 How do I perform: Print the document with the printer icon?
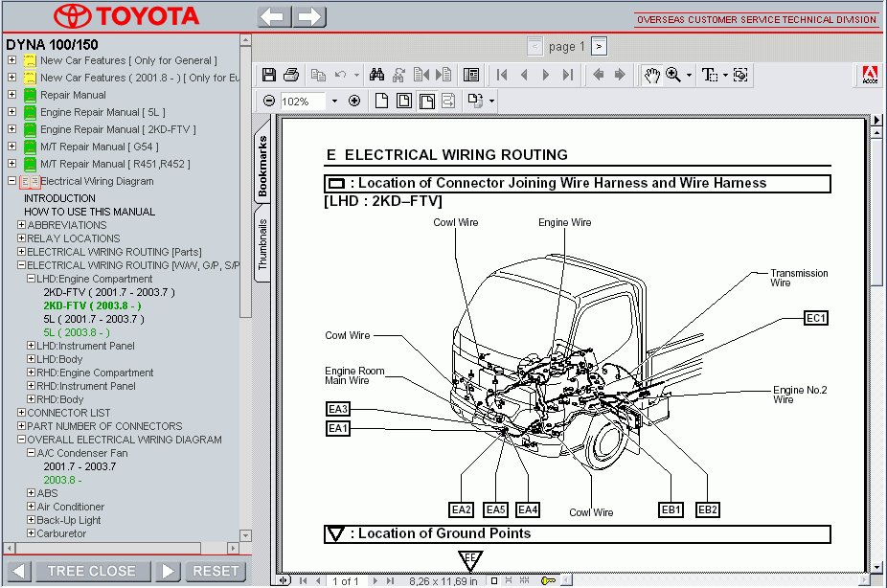pos(291,75)
